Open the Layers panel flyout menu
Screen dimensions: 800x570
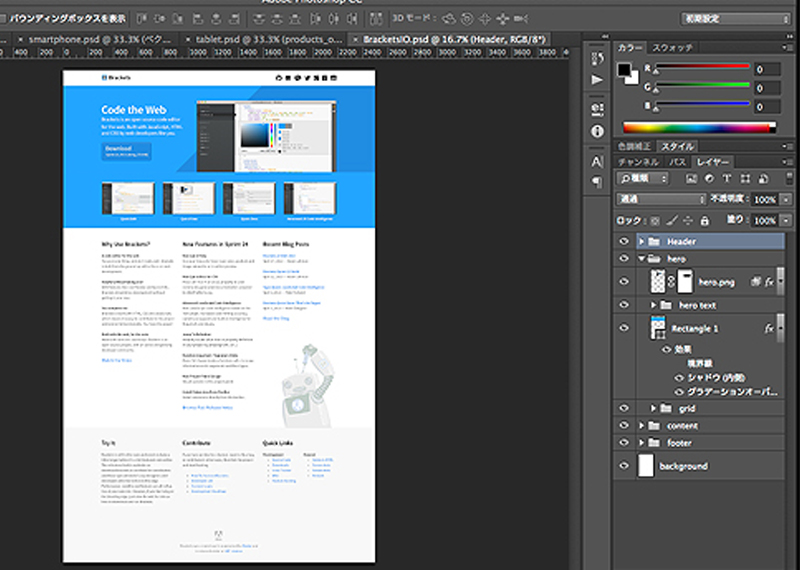coord(786,162)
